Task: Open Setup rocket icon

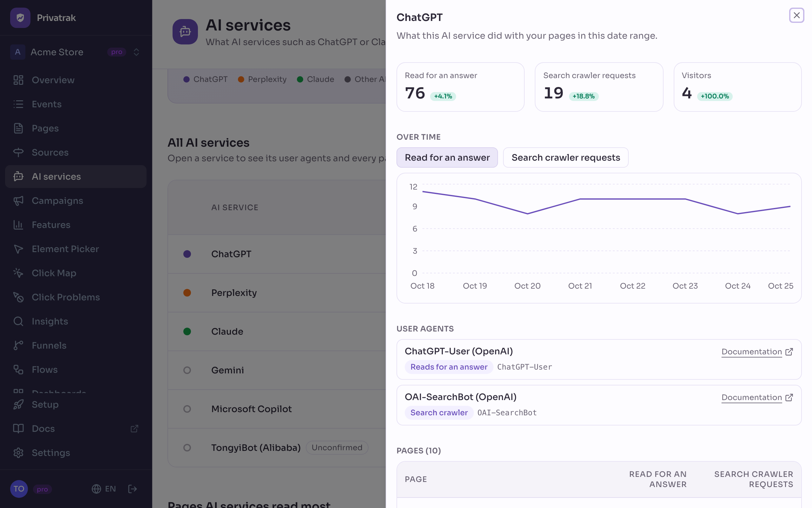Action: (18, 404)
